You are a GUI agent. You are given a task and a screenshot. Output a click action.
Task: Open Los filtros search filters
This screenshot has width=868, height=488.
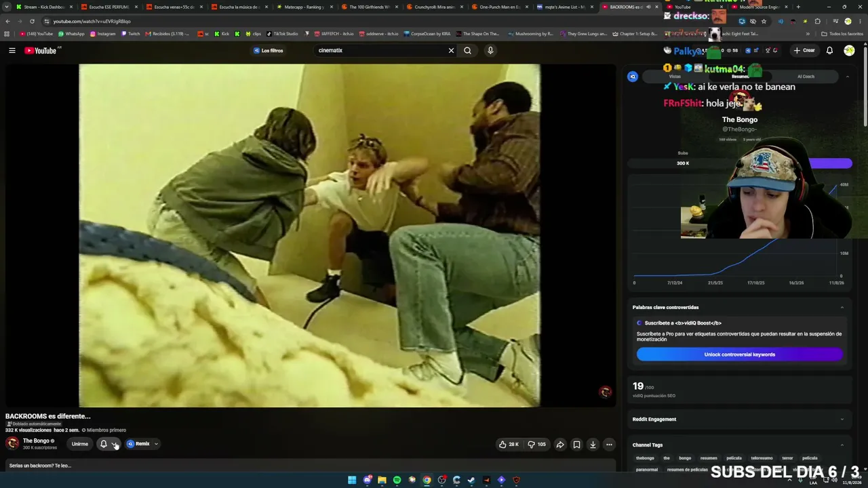tap(269, 50)
